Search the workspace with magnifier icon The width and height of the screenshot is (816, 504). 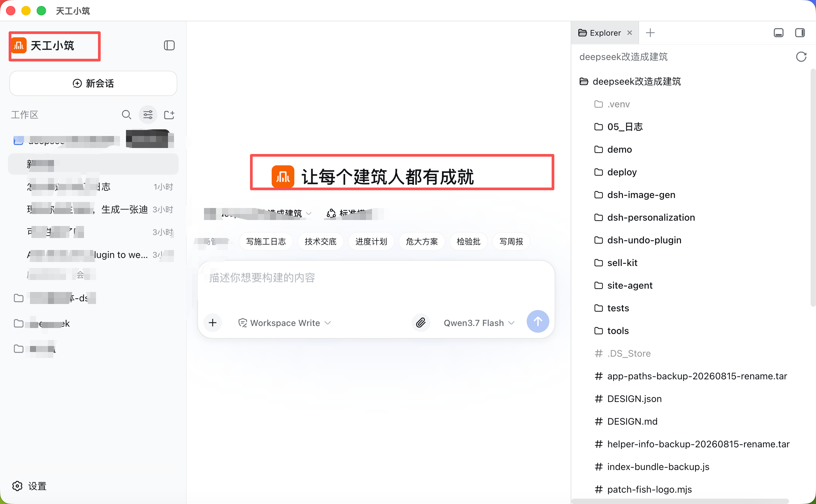click(126, 115)
